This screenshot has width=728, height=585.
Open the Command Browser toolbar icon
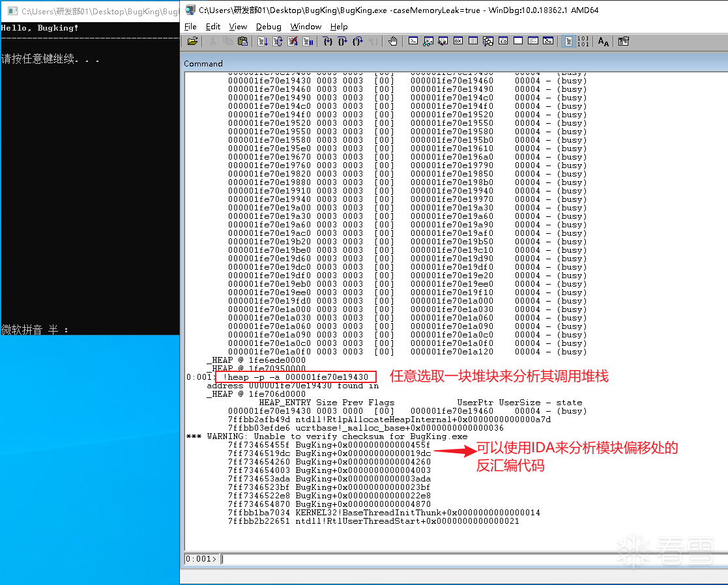pos(548,41)
